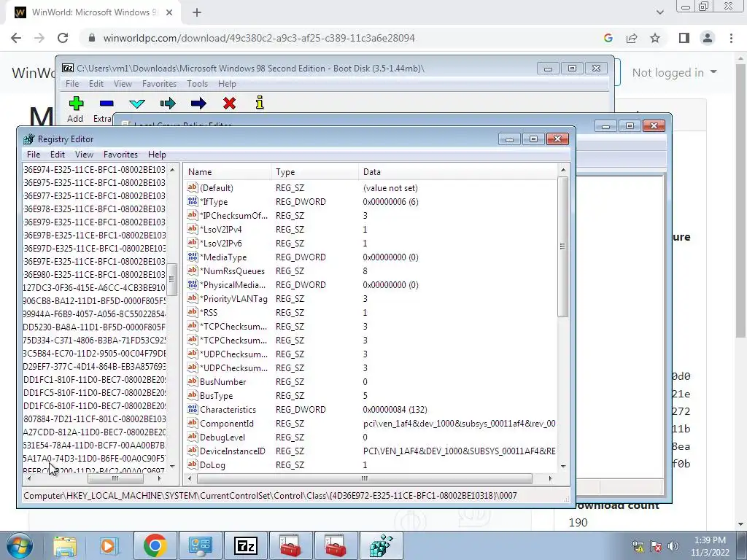
Task: Open the Not logged in dropdown
Action: coord(674,72)
